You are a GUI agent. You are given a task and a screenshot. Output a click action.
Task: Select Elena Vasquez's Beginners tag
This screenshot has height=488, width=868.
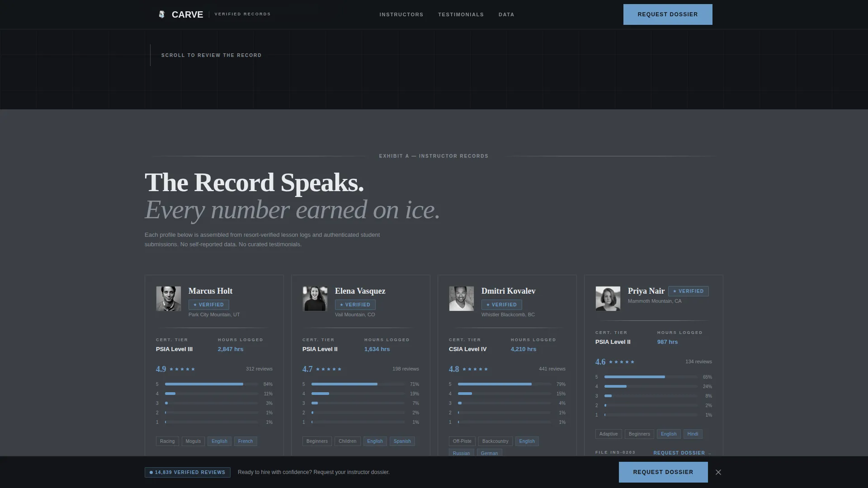[317, 441]
